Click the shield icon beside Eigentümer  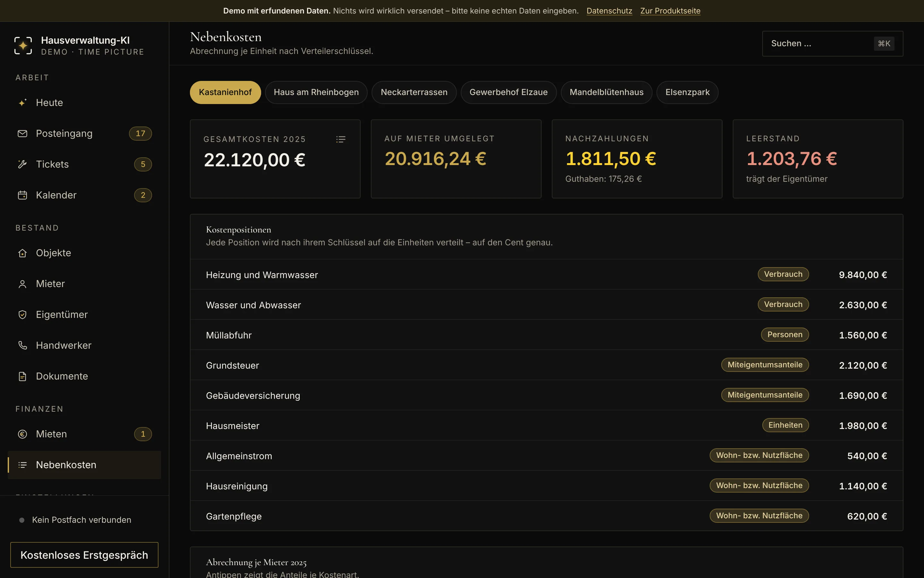[x=22, y=315]
